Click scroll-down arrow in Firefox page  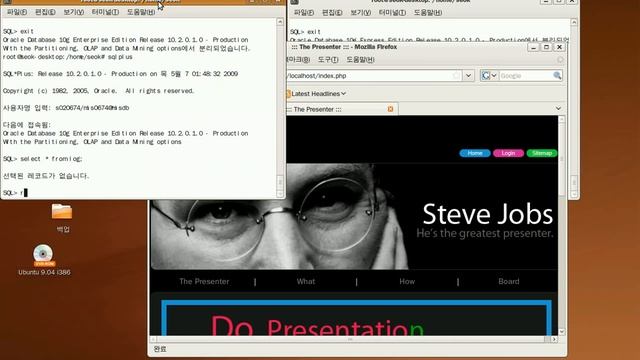coord(562,332)
